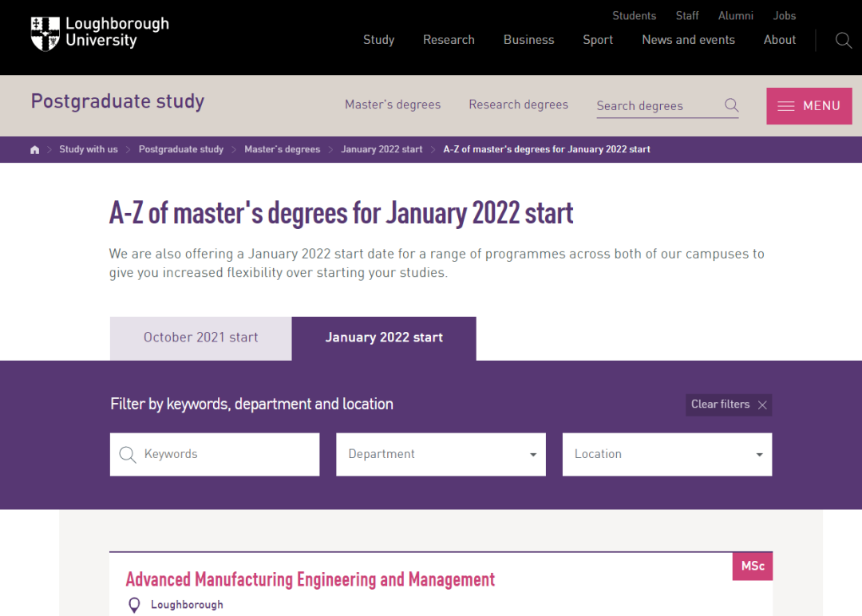
Task: Open News and events menu
Action: (688, 40)
